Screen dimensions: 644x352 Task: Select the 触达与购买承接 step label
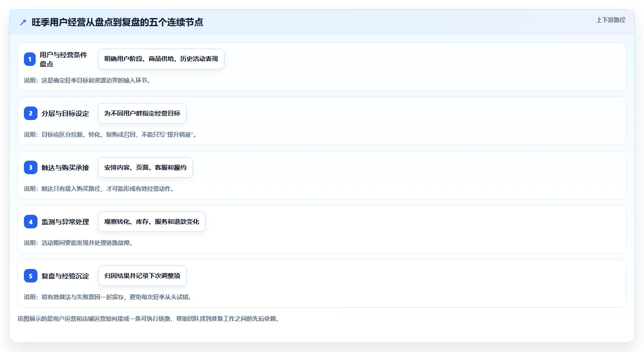tap(65, 167)
